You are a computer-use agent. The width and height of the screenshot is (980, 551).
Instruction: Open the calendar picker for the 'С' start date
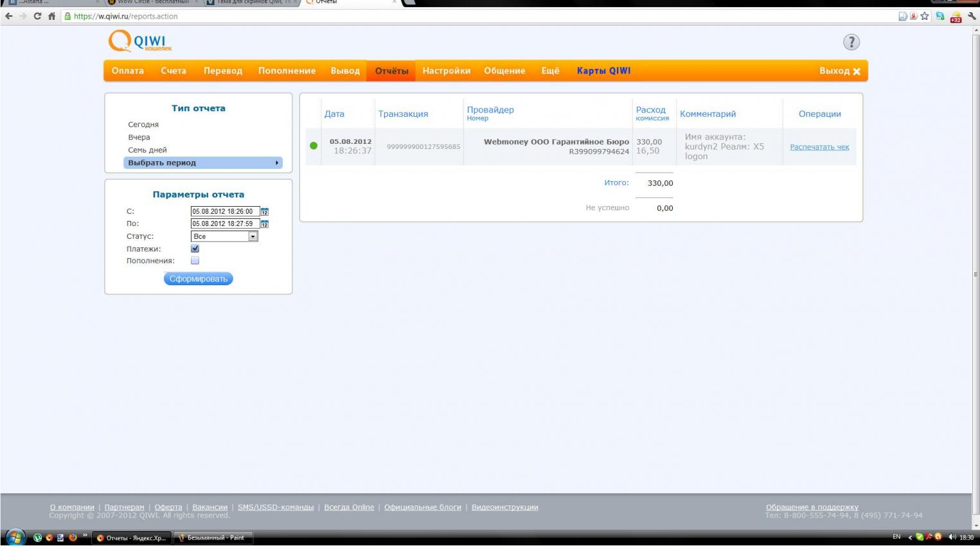click(x=265, y=211)
